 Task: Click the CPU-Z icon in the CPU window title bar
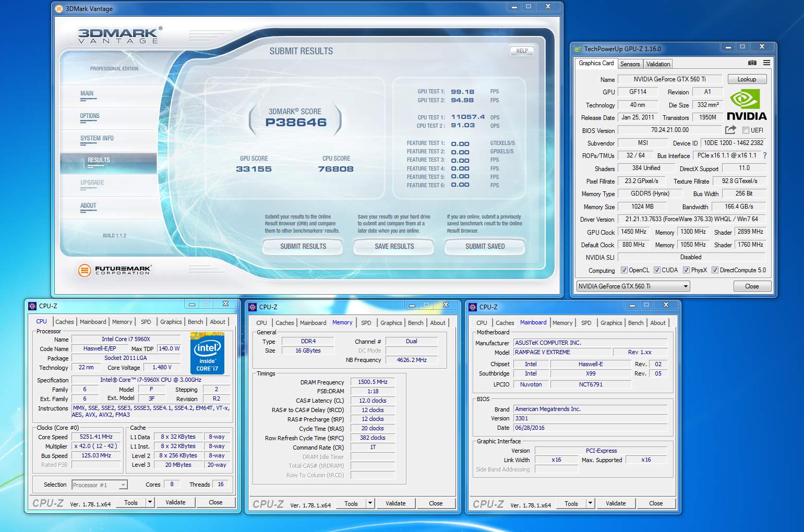pyautogui.click(x=32, y=306)
